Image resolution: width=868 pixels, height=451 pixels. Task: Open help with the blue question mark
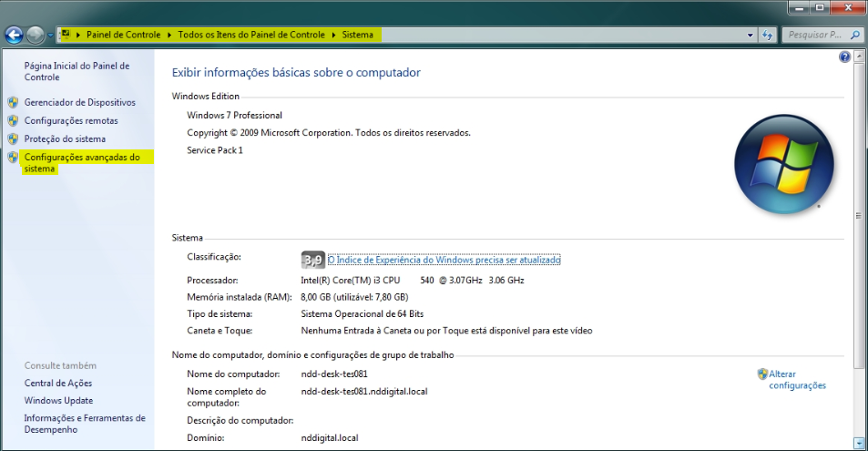(844, 56)
